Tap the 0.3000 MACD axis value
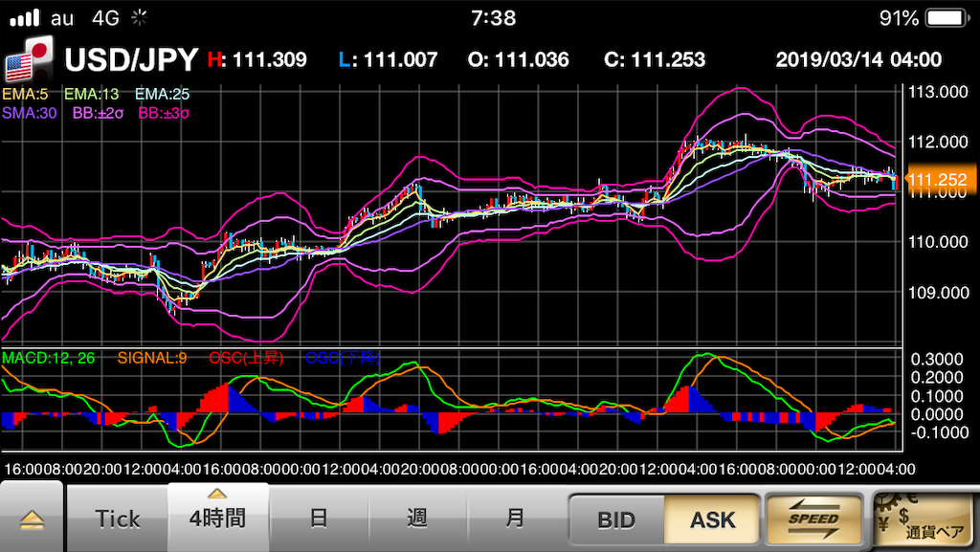This screenshot has height=552, width=980. click(937, 359)
